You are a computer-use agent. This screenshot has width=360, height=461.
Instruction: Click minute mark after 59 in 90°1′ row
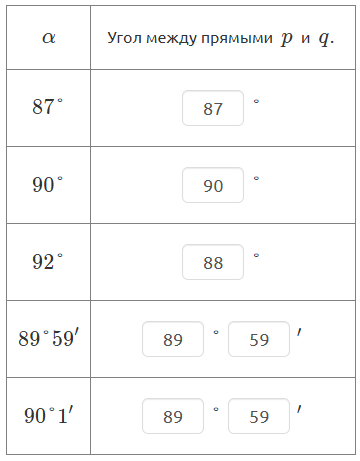pyautogui.click(x=299, y=409)
